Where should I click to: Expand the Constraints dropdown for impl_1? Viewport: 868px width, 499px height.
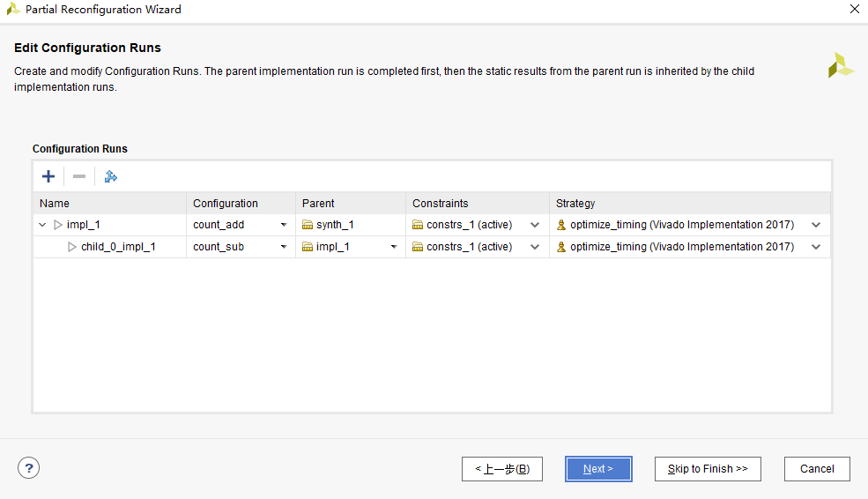tap(535, 225)
